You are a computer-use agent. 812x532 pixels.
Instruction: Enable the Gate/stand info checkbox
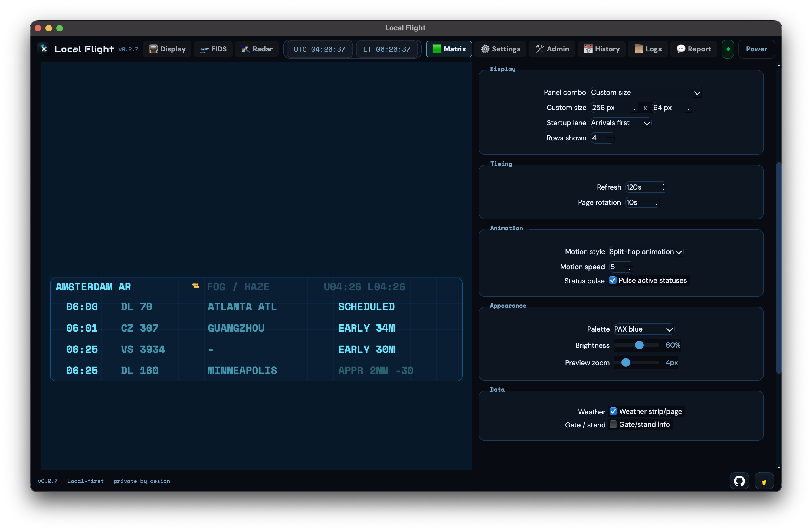point(613,424)
